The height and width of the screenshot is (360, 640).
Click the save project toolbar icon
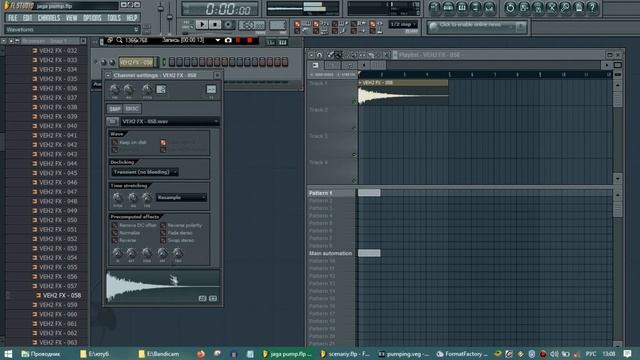tap(524, 7)
